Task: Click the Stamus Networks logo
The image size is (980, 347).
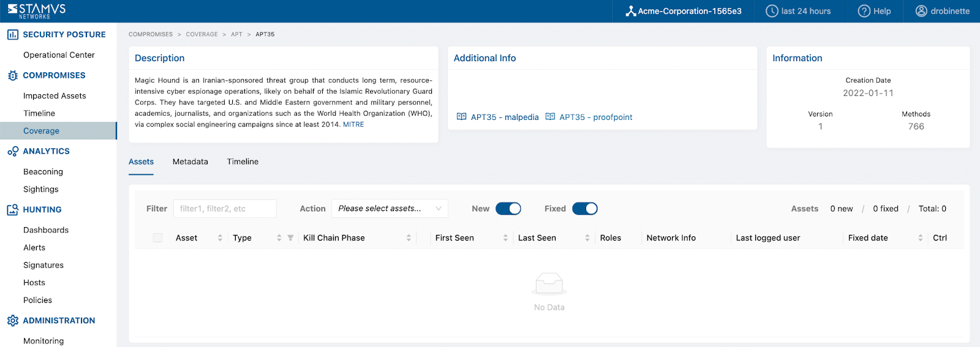Action: coord(37,11)
